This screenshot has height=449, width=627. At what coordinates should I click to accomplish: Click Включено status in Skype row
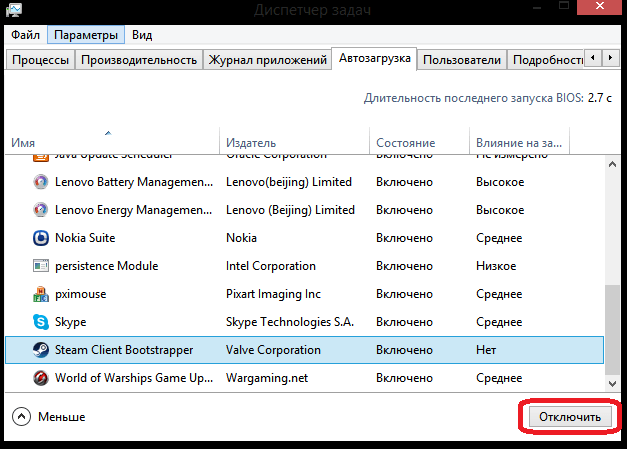(x=404, y=322)
